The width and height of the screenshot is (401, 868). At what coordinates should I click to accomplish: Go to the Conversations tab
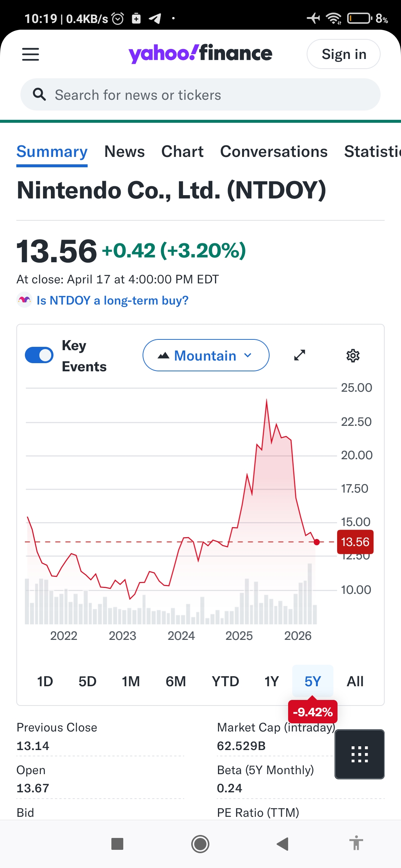point(274,152)
